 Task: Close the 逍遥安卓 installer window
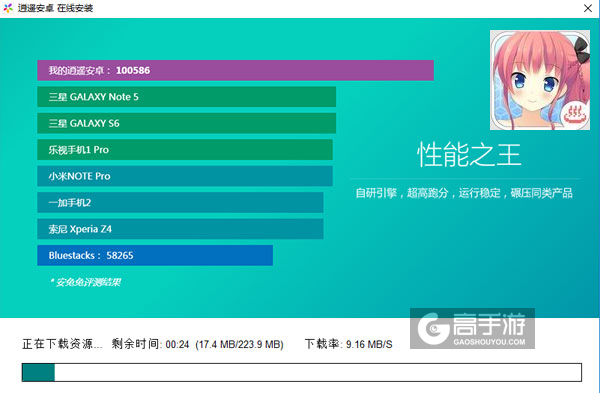[x=588, y=8]
